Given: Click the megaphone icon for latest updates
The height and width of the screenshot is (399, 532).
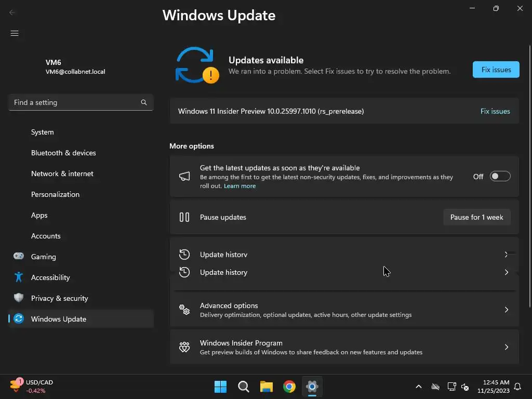Looking at the screenshot, I should (184, 176).
